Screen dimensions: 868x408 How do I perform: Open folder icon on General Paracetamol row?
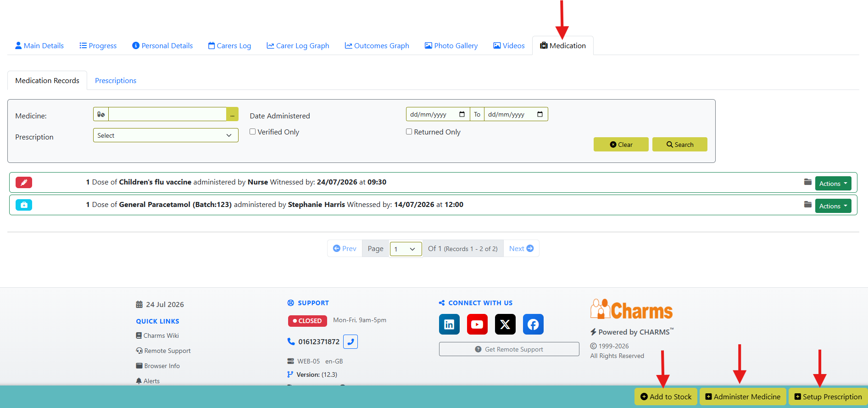tap(808, 205)
